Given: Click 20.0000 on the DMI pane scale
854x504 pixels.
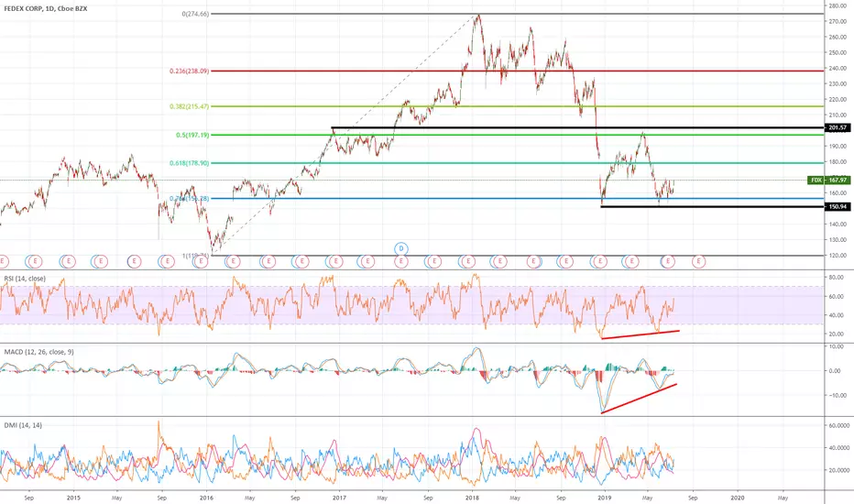Looking at the screenshot, I should pos(838,470).
